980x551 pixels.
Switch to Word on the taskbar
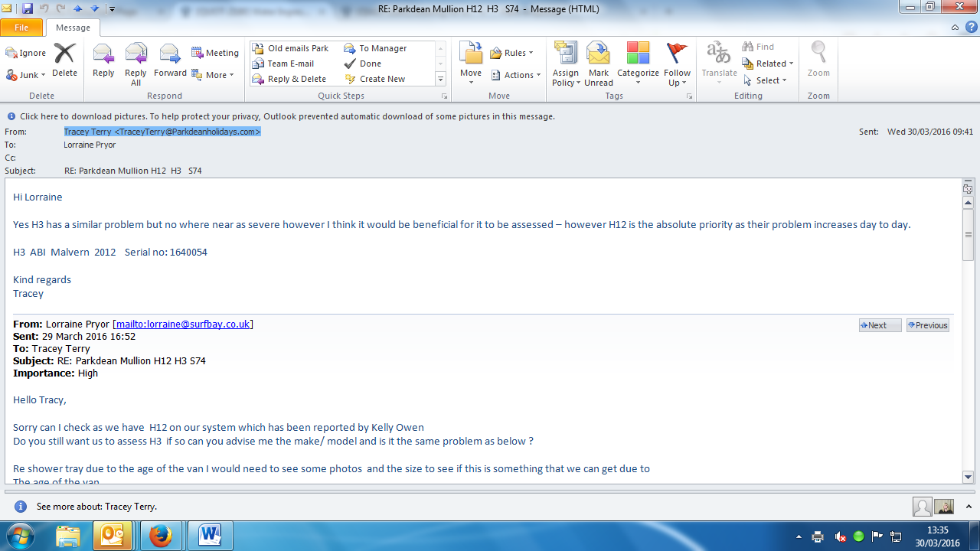[209, 536]
